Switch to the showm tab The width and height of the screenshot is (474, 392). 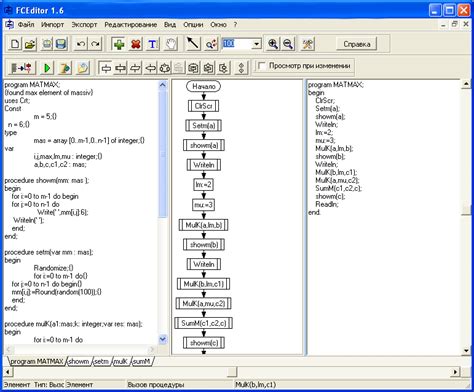pyautogui.click(x=79, y=361)
